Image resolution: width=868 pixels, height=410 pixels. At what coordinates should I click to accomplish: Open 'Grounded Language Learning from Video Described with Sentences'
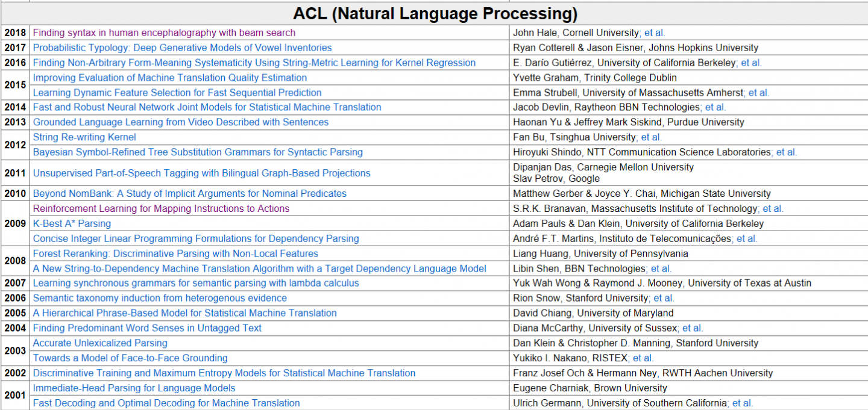point(181,122)
